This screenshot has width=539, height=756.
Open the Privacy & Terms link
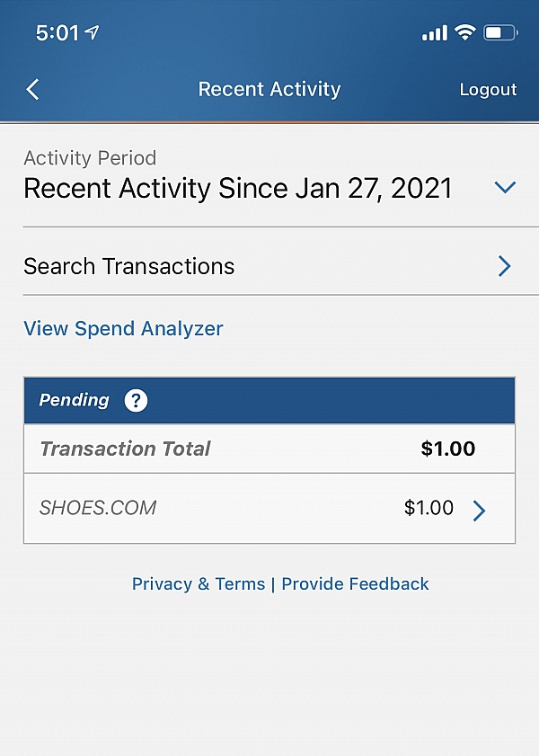coord(199,584)
